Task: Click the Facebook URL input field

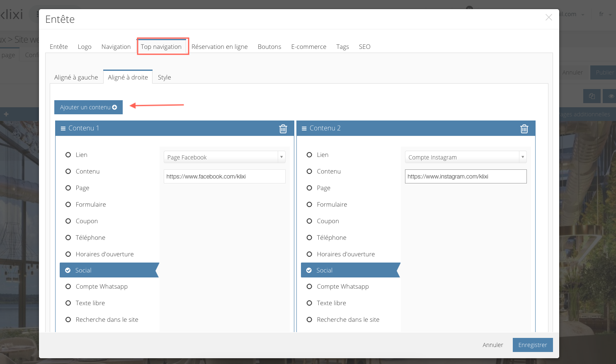Action: coord(225,176)
